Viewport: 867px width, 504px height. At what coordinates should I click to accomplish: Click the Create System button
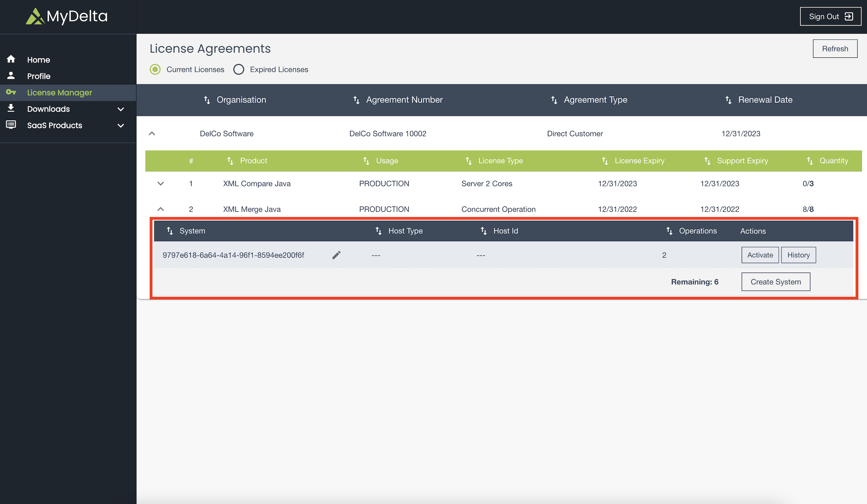click(x=776, y=282)
